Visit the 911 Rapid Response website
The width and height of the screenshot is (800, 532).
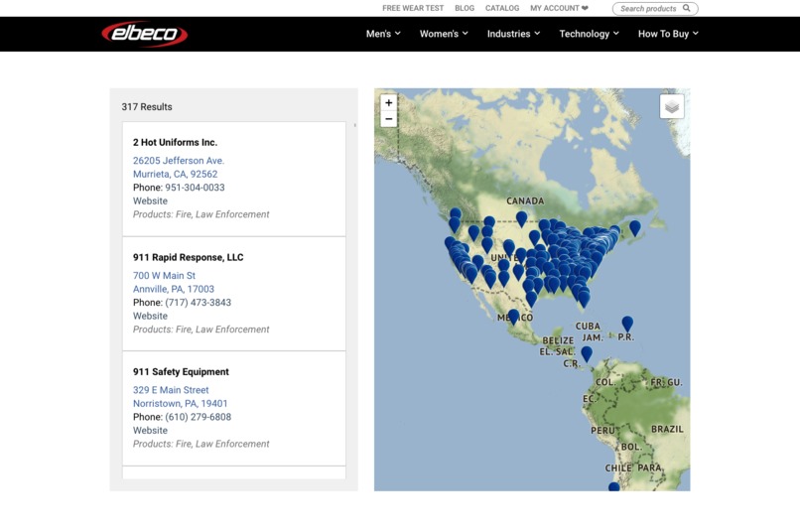150,316
